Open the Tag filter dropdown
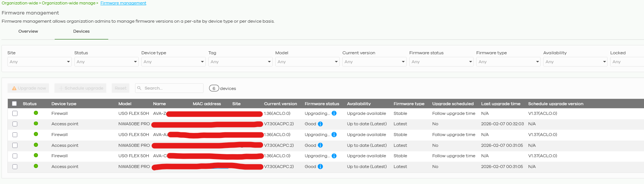644x184 pixels. coord(240,62)
